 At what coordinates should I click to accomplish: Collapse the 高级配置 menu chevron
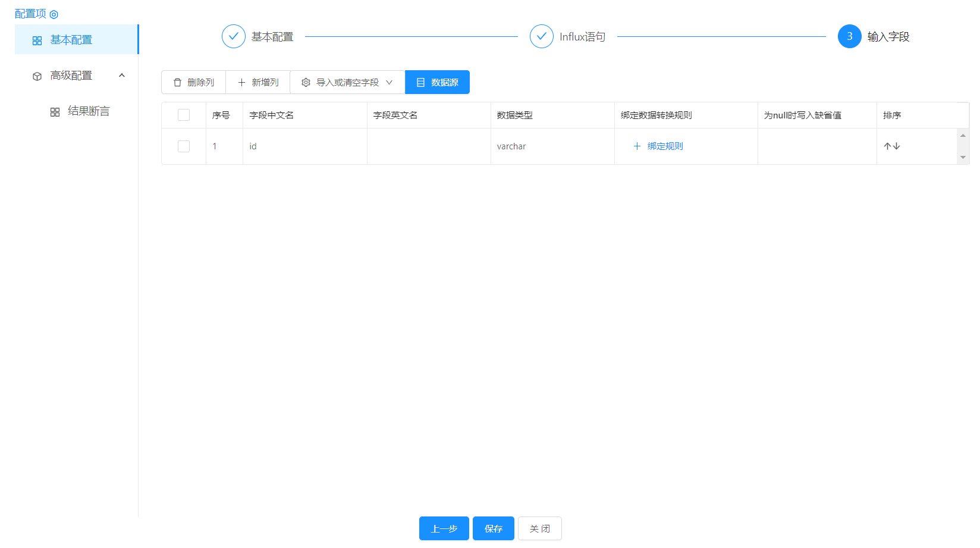[x=122, y=76]
